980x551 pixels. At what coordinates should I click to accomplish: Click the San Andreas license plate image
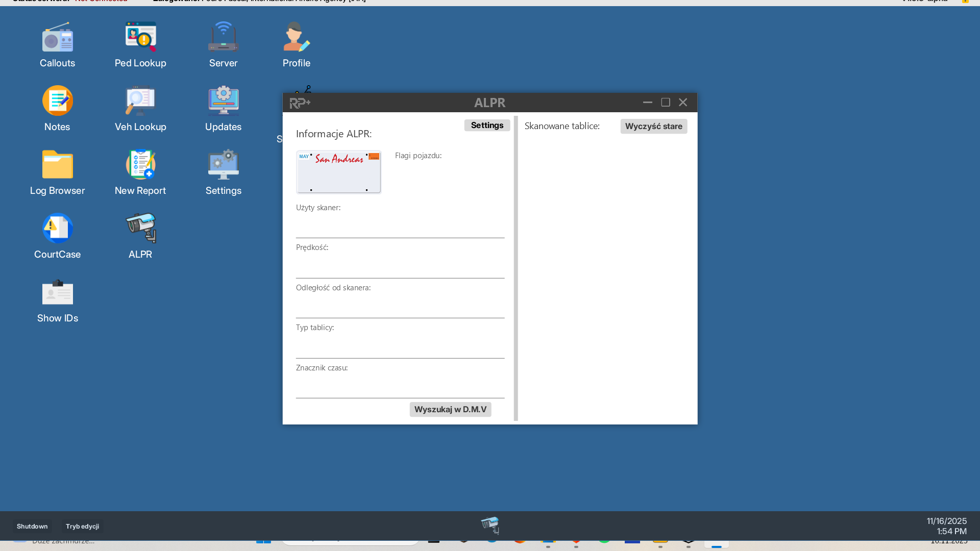click(338, 172)
